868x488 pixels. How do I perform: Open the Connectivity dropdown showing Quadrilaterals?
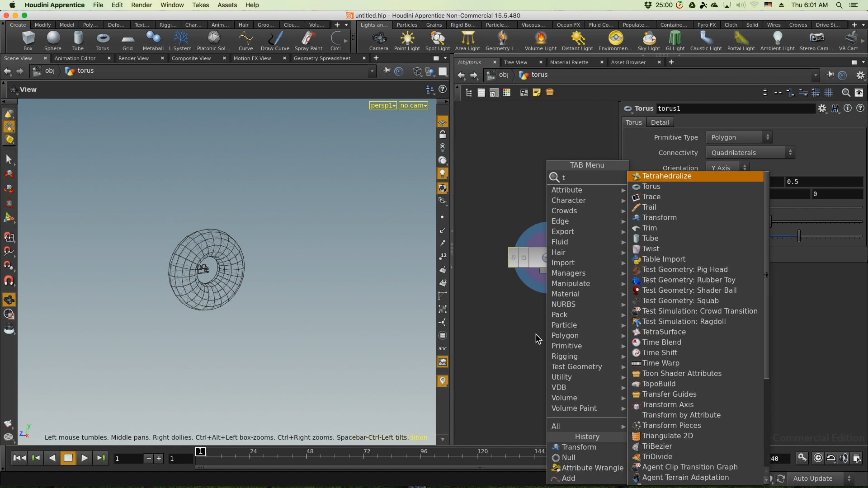click(750, 152)
